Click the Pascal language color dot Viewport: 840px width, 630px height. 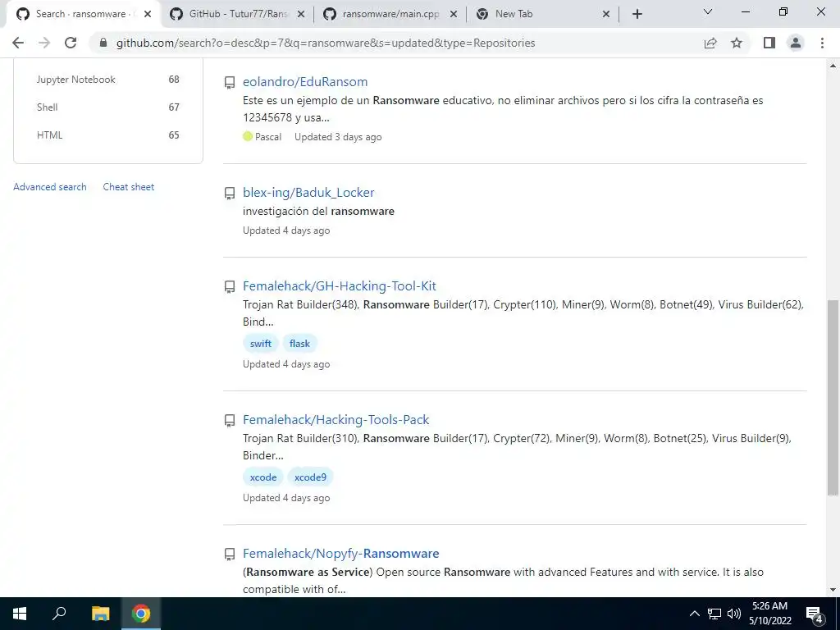coord(248,137)
